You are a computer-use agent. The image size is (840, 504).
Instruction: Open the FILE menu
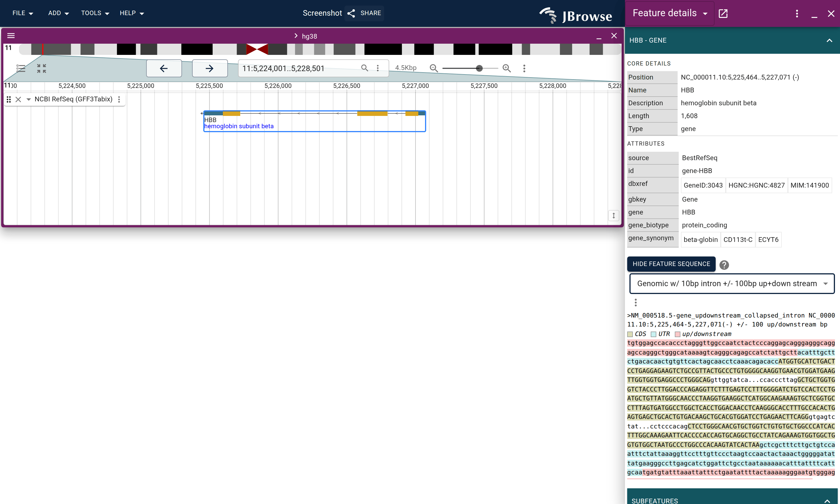coord(22,13)
